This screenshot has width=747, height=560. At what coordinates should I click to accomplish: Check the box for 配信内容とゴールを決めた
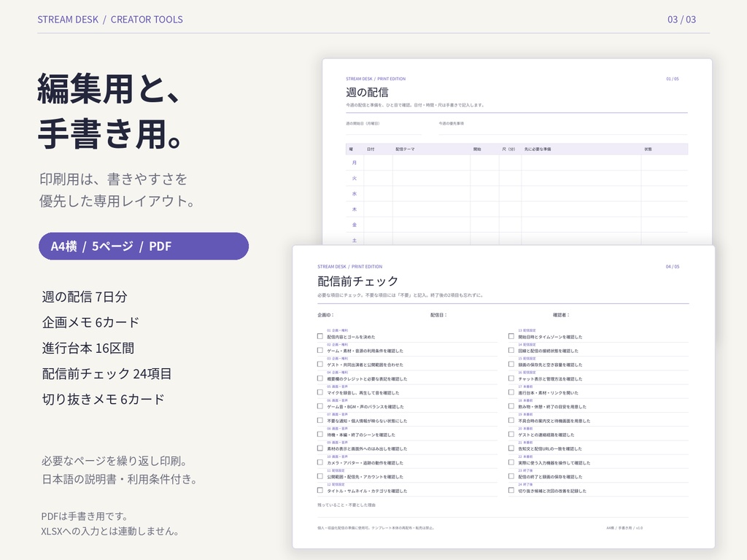(x=320, y=336)
